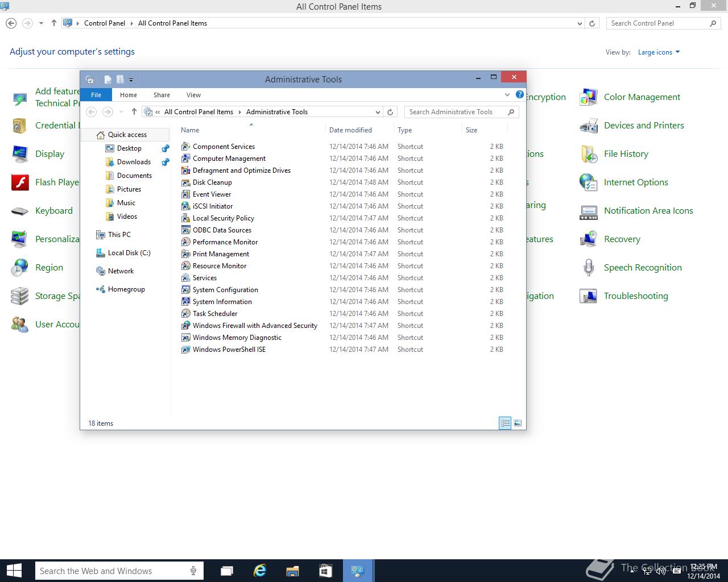Switch to large thumbnails view icon
Image resolution: width=728 pixels, height=582 pixels.
pos(518,423)
